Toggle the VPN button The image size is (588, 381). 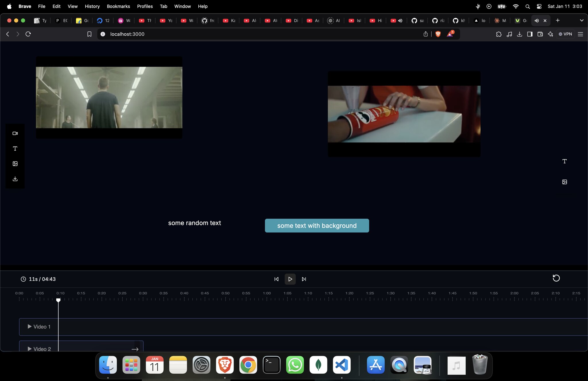(x=565, y=34)
